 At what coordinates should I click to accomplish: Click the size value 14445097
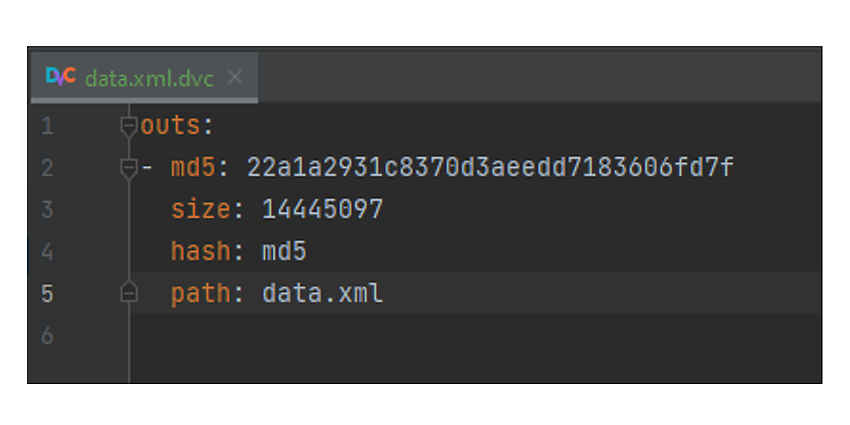pos(323,209)
